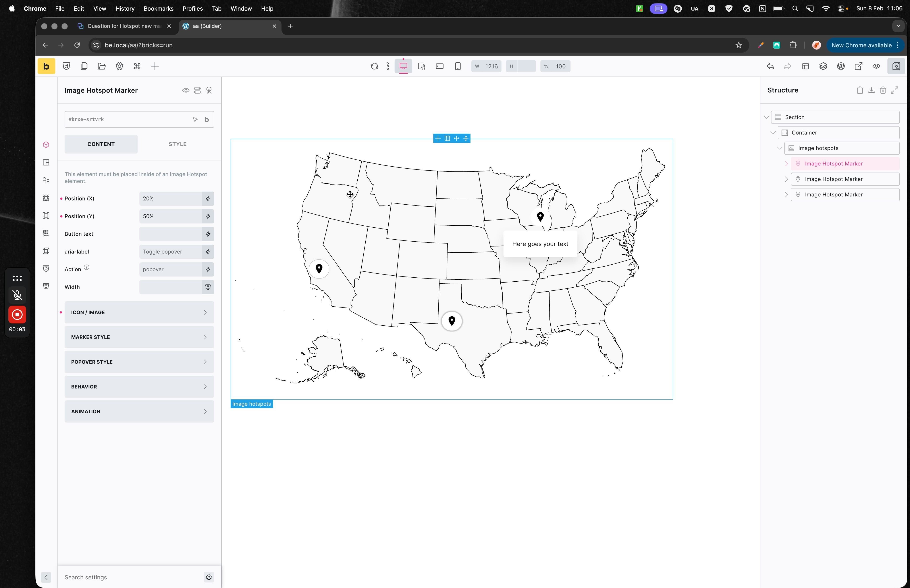910x588 pixels.
Task: Click the reload canvas icon
Action: point(374,66)
